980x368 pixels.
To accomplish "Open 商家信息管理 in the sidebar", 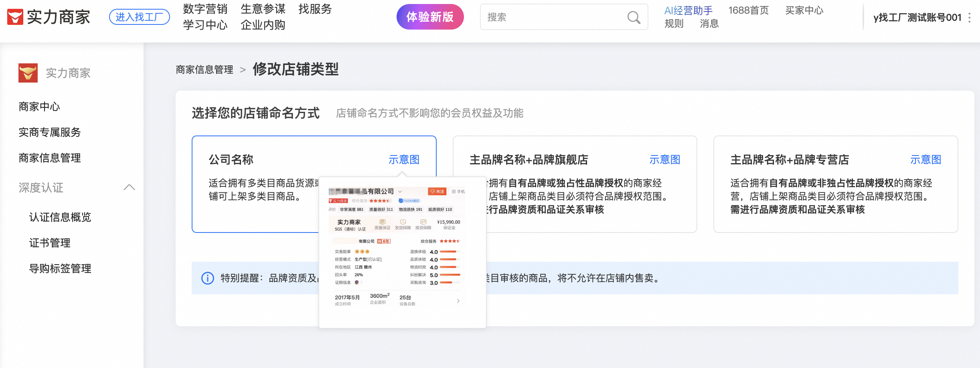I will [x=50, y=158].
